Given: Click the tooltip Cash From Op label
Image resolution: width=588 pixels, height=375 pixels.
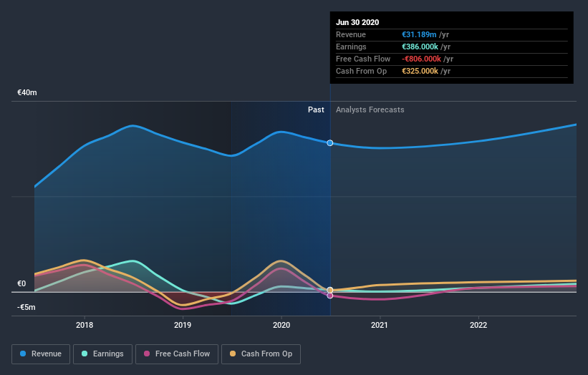Looking at the screenshot, I should pos(361,71).
